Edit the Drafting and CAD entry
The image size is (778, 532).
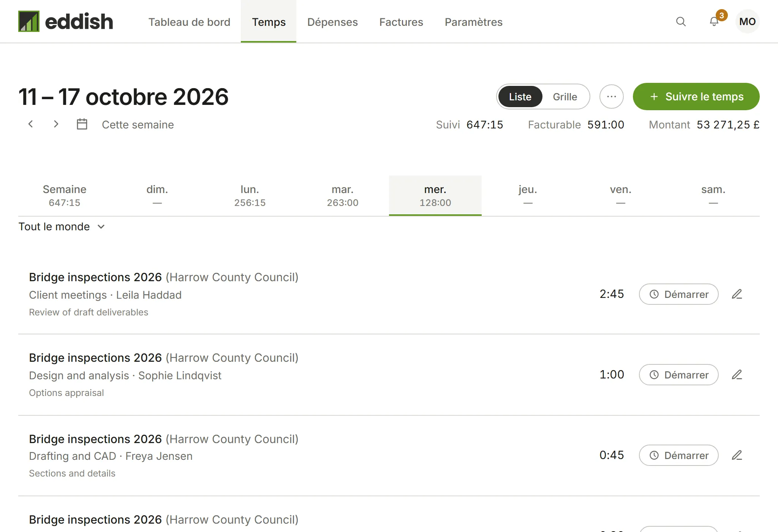pos(737,455)
